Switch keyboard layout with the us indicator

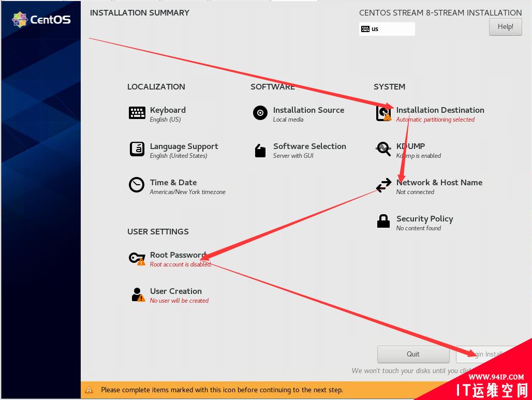387,29
